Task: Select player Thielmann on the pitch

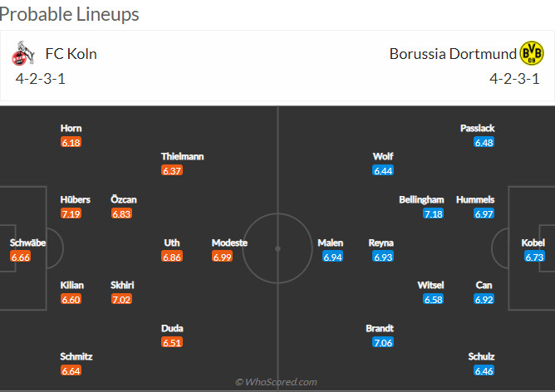Action: 182,156
